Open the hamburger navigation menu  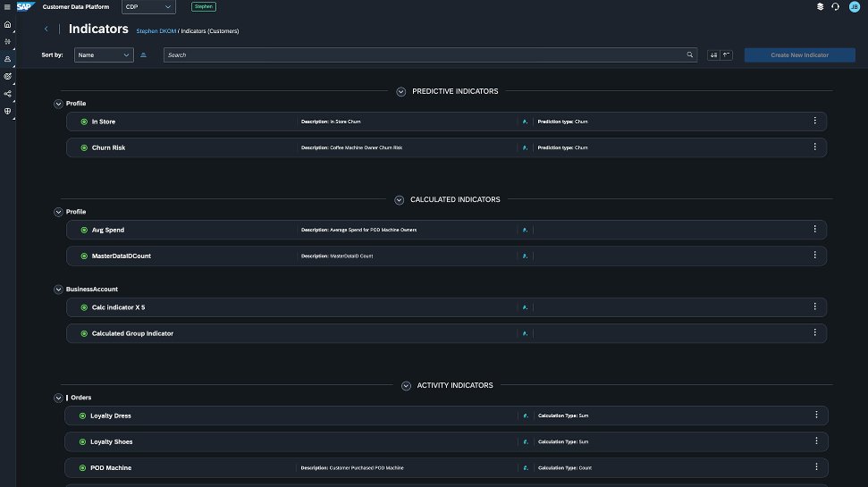7,7
